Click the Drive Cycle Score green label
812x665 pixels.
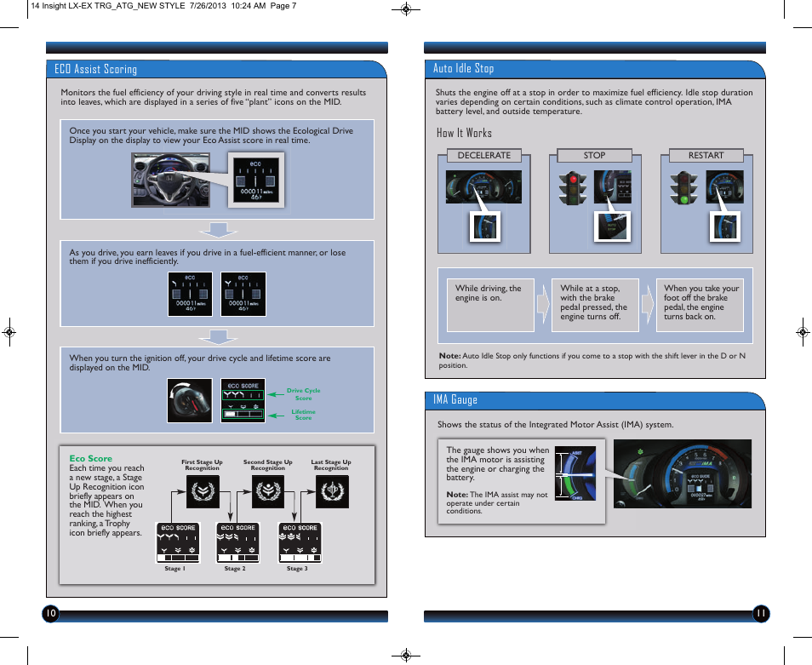[304, 394]
